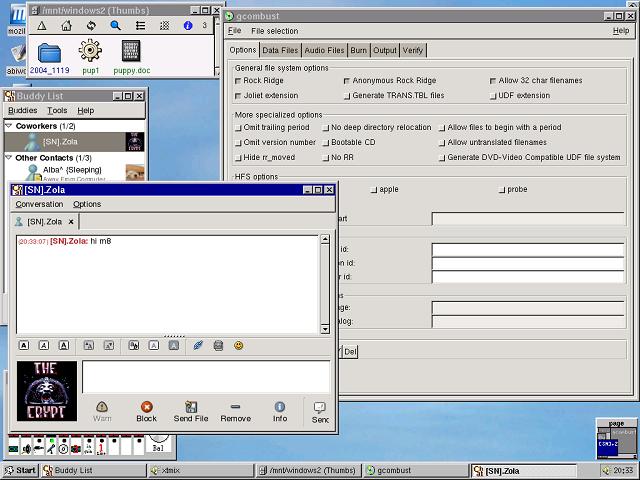Click the chat message input field
The width and height of the screenshot is (640, 480).
205,377
